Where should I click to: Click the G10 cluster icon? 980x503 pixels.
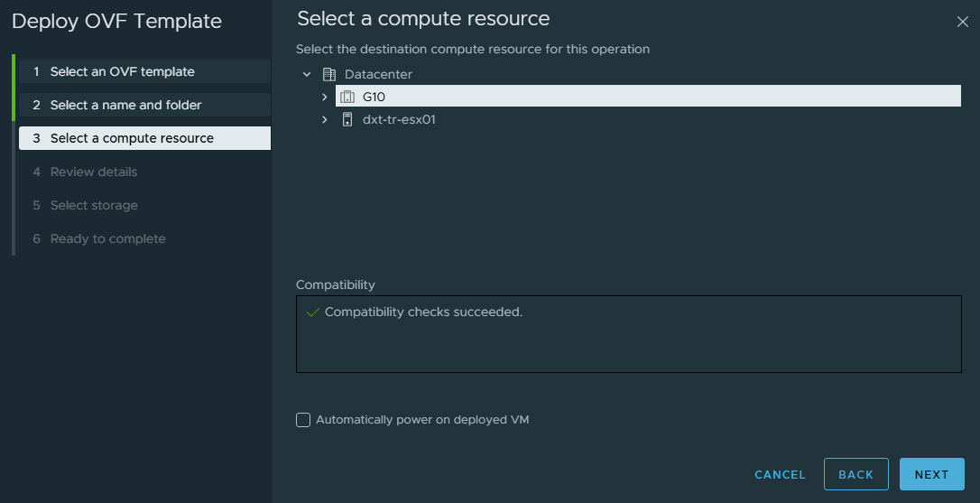(x=347, y=97)
